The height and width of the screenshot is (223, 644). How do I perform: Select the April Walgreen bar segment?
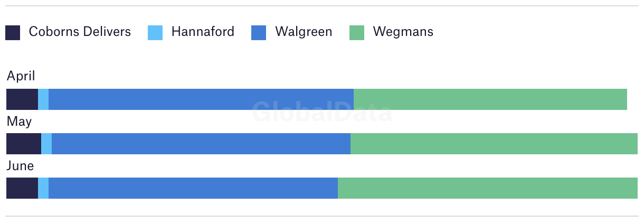point(201,99)
